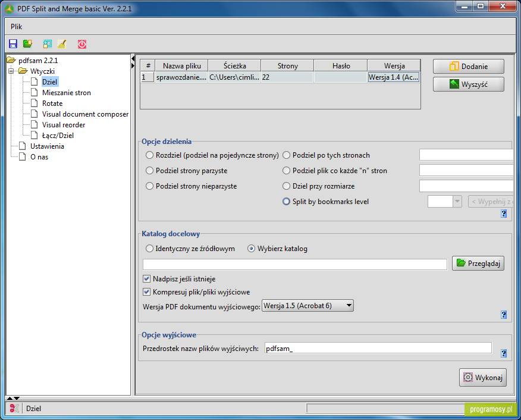This screenshot has height=420, width=521.
Task: Open Rotate plugin in tree
Action: [52, 104]
